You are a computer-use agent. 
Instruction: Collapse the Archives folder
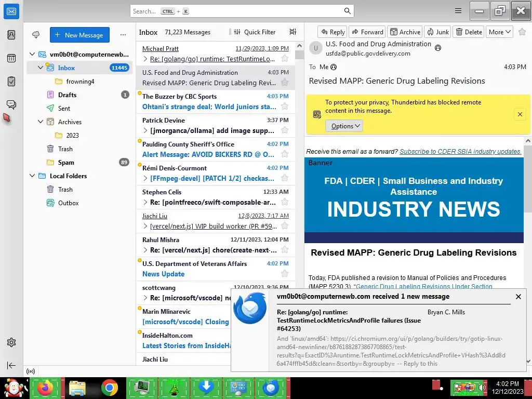point(41,122)
